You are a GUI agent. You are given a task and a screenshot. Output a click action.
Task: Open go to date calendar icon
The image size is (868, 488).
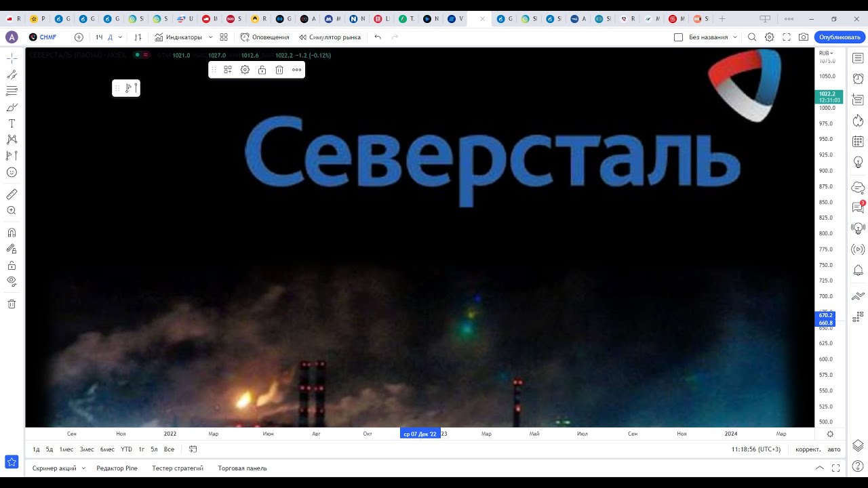(x=193, y=449)
